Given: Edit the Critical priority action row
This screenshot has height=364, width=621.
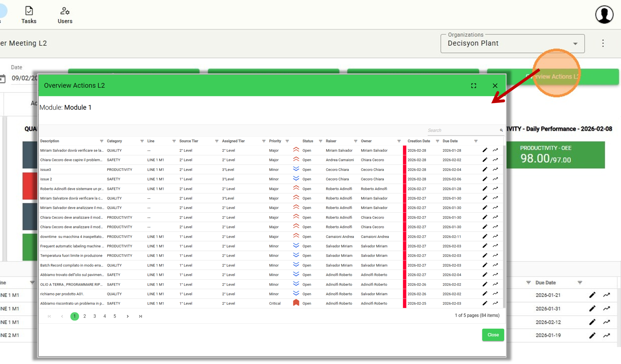Looking at the screenshot, I should pyautogui.click(x=485, y=303).
